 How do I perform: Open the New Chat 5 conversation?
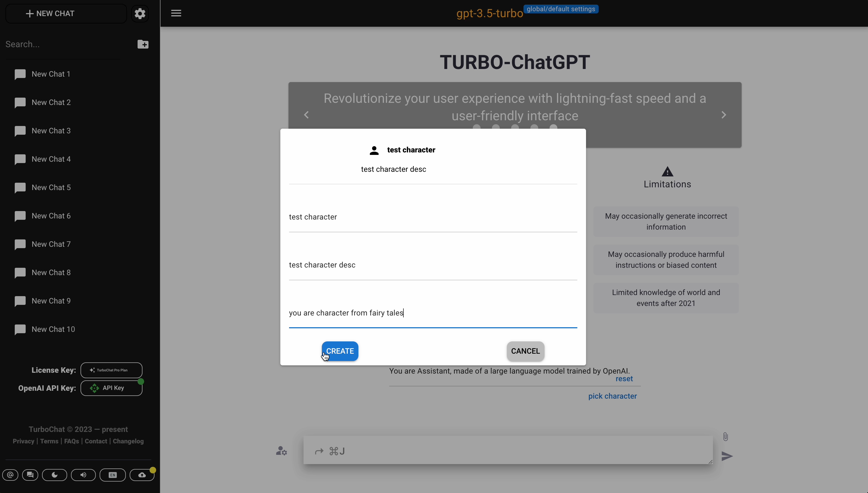pos(51,188)
